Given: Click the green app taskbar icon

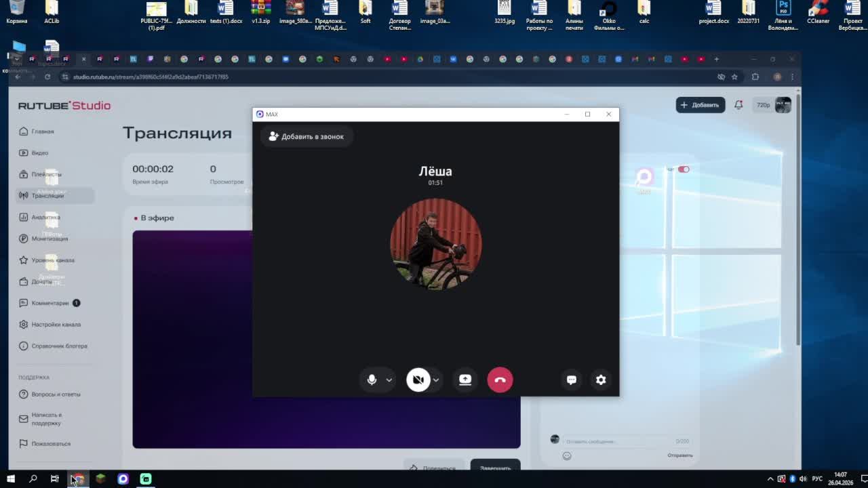Looking at the screenshot, I should point(145,479).
